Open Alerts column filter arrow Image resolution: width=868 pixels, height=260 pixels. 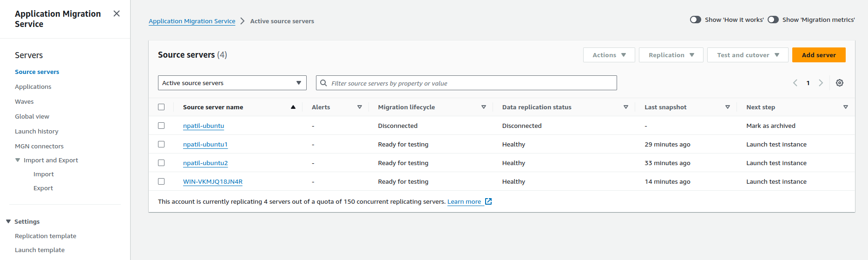360,107
